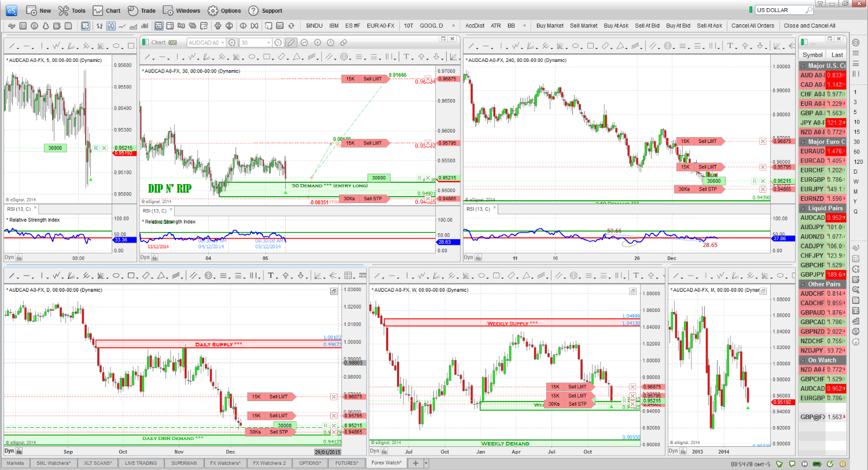Image resolution: width=868 pixels, height=470 pixels.
Task: Expand symbol shortcuts overflow after GOOG, D
Action: (453, 25)
